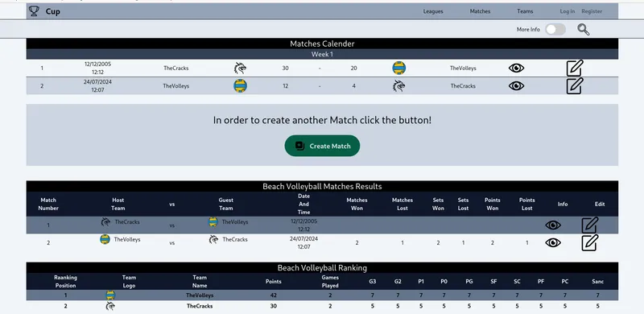
Task: Click the Matches Won column header
Action: pyautogui.click(x=357, y=204)
